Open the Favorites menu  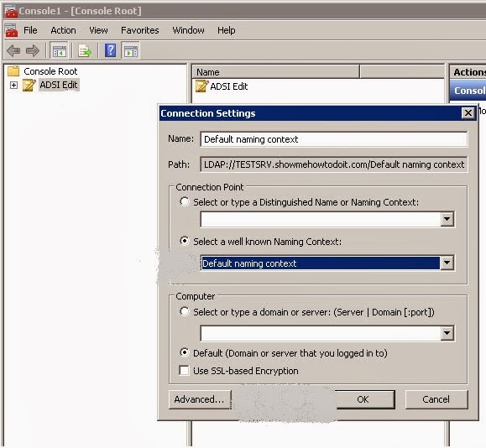click(x=140, y=30)
